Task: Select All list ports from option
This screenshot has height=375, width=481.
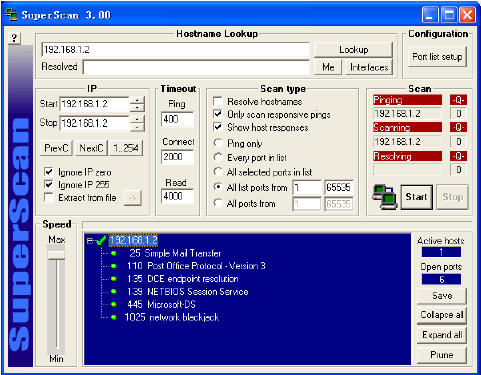Action: point(218,187)
